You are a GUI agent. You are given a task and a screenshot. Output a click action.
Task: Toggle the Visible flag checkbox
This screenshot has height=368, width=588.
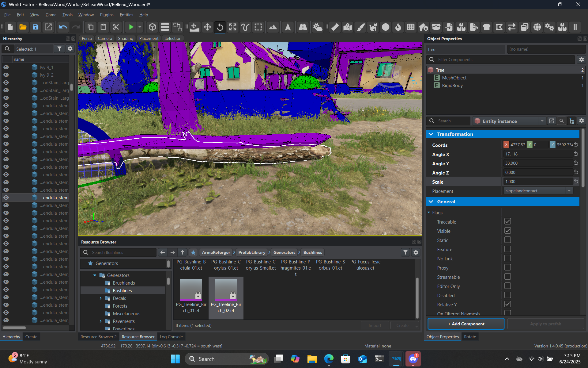pyautogui.click(x=507, y=231)
